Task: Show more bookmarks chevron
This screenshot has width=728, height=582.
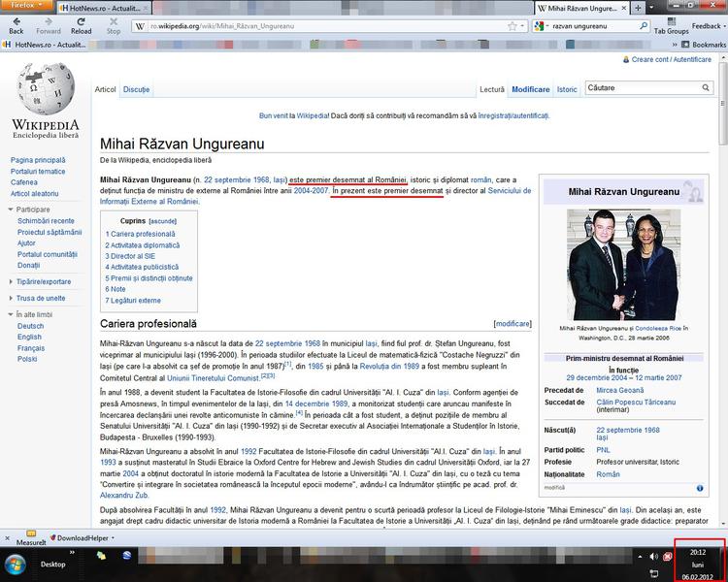Action: pos(675,45)
